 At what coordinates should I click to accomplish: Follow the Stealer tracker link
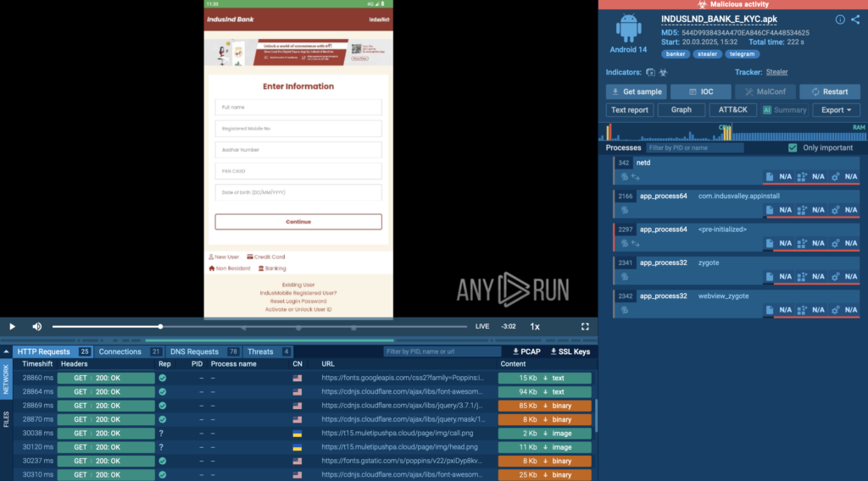(776, 73)
